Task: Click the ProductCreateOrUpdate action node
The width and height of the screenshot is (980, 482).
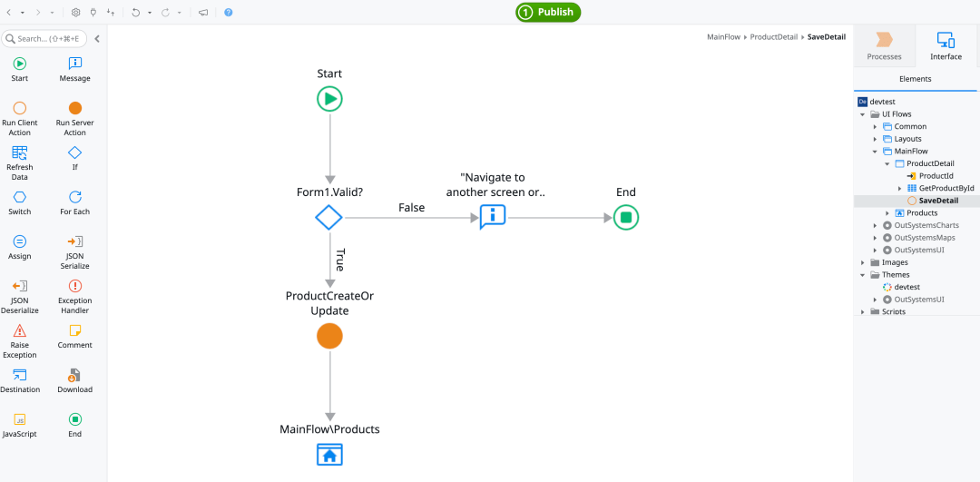Action: coord(329,337)
